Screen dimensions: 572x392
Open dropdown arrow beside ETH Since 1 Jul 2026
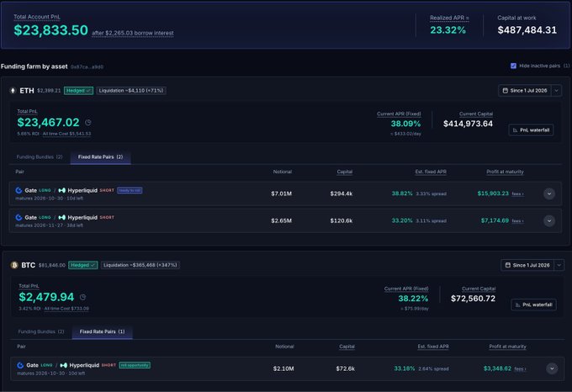pos(556,91)
